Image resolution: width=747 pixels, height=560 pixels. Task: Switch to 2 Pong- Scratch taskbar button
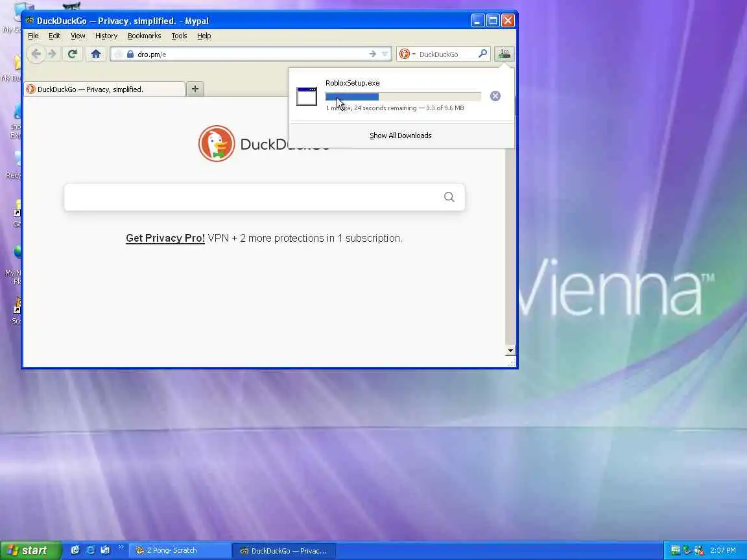(x=180, y=550)
